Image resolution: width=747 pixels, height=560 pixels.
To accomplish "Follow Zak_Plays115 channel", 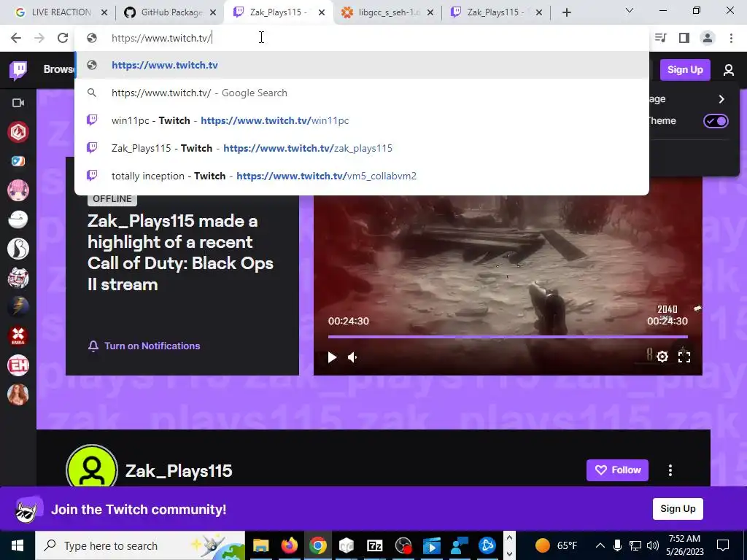I will tap(617, 470).
